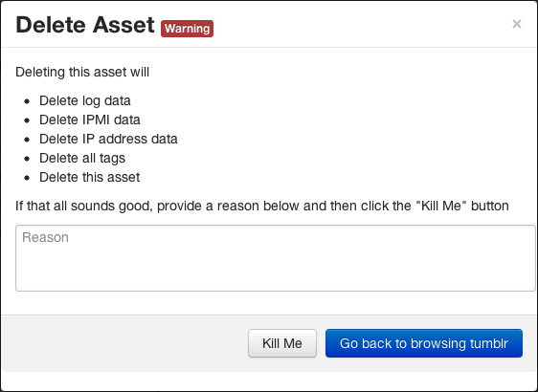The width and height of the screenshot is (538, 392).
Task: Select the Delete IP address data item
Action: click(x=108, y=140)
